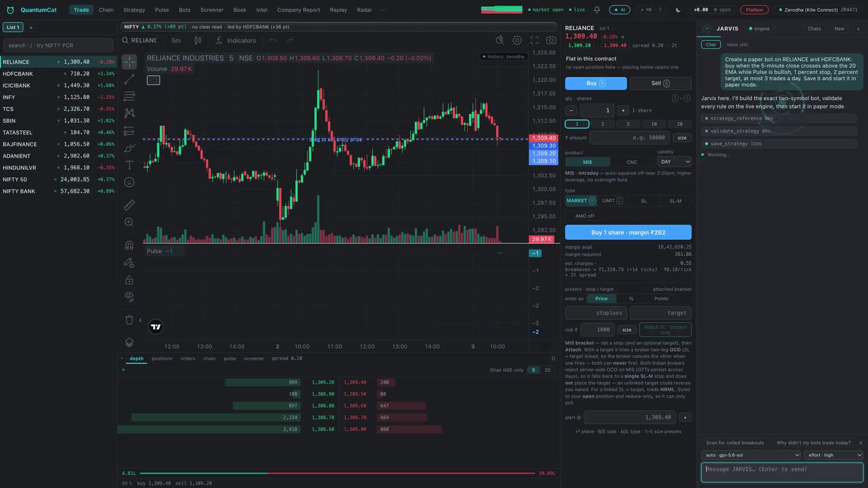Switch protect entry mode to percent

pos(631,298)
